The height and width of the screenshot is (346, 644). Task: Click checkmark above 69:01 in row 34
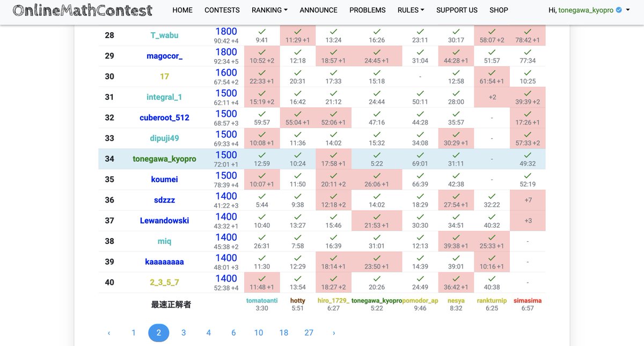pos(420,155)
